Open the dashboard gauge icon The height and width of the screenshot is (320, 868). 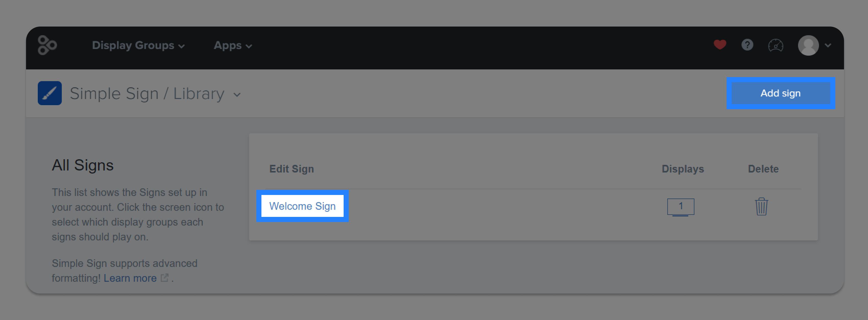(775, 45)
